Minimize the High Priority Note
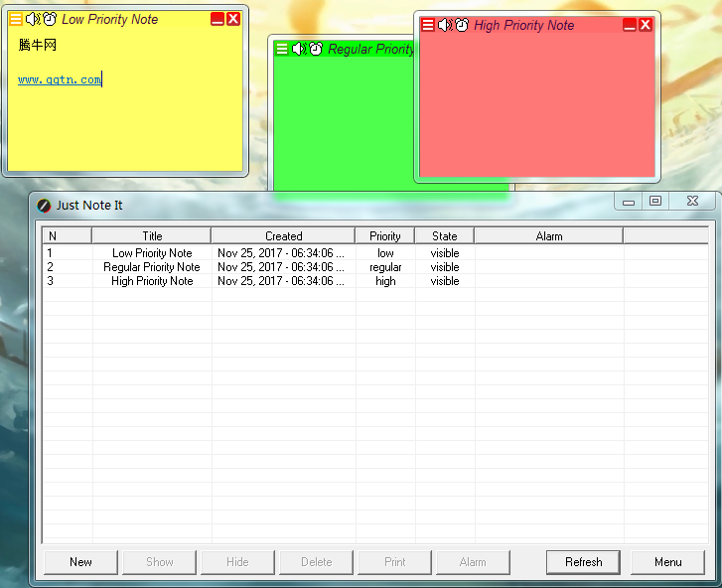The width and height of the screenshot is (722, 588). (629, 25)
